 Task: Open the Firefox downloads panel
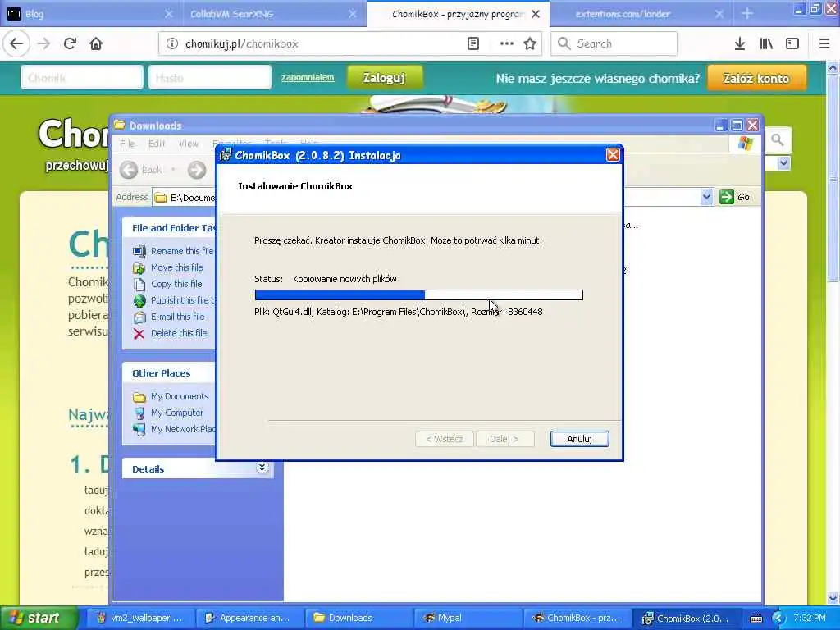tap(740, 44)
